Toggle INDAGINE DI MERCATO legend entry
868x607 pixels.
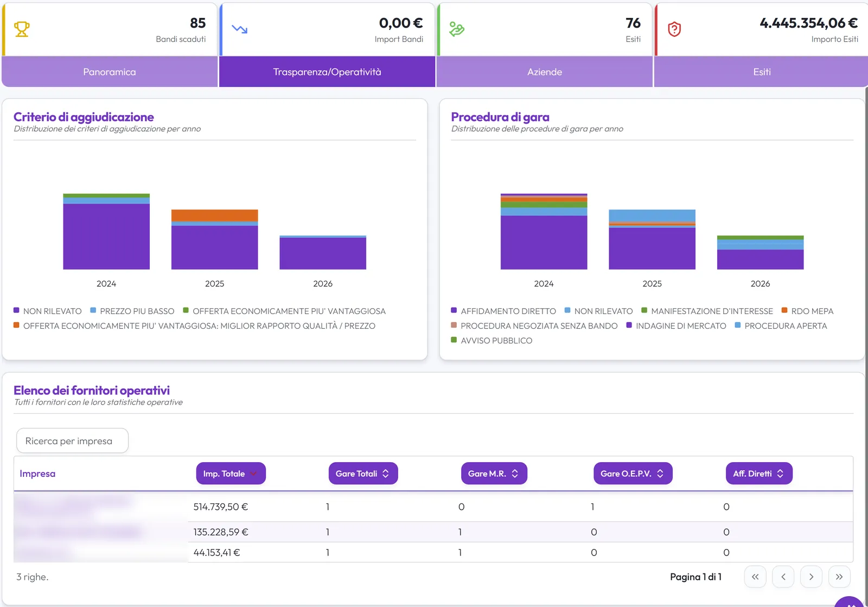(x=676, y=325)
